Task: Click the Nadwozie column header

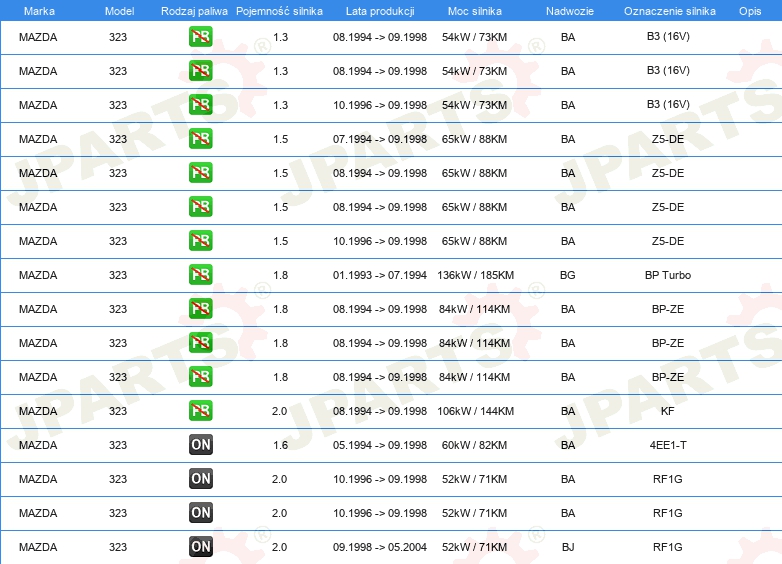Action: click(x=570, y=11)
